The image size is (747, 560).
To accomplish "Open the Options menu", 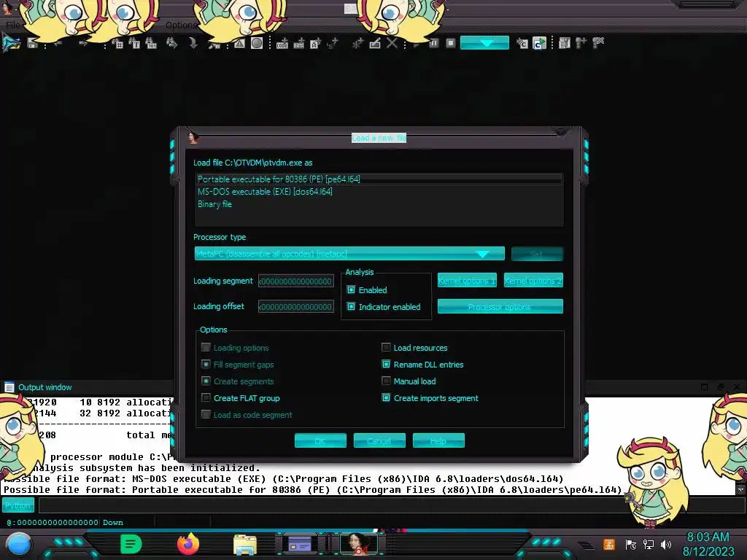I will [181, 25].
